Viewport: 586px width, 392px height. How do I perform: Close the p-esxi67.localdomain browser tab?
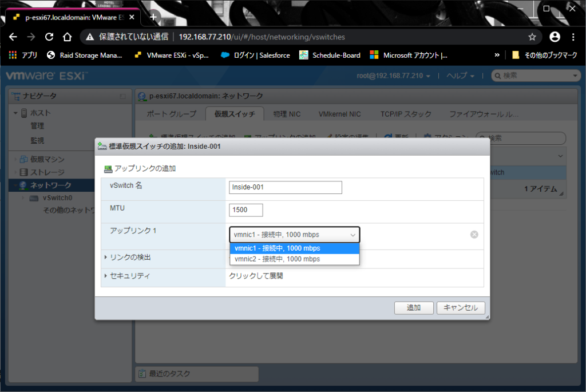(x=132, y=17)
